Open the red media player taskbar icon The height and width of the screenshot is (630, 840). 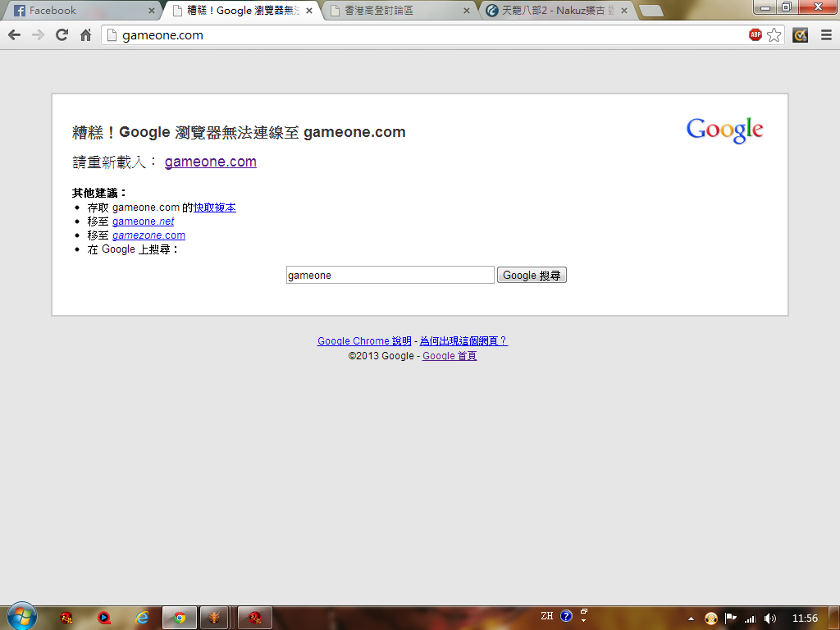pos(104,619)
